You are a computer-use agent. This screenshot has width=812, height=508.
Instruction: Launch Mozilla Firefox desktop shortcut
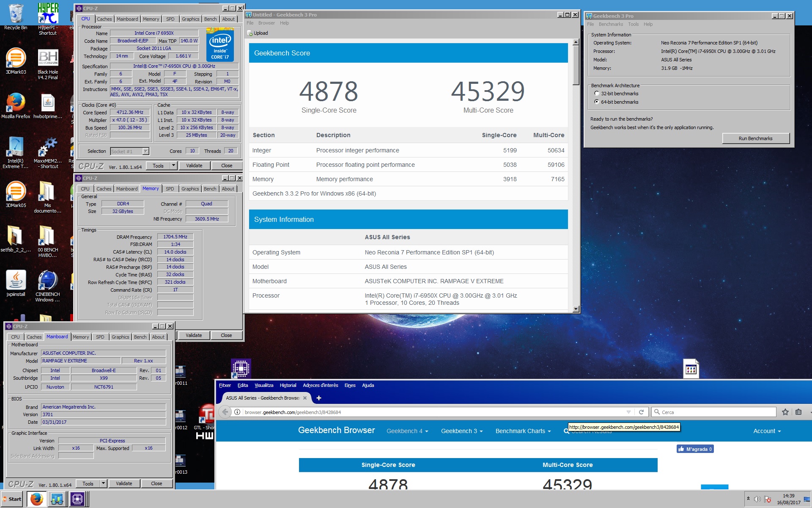(x=16, y=105)
